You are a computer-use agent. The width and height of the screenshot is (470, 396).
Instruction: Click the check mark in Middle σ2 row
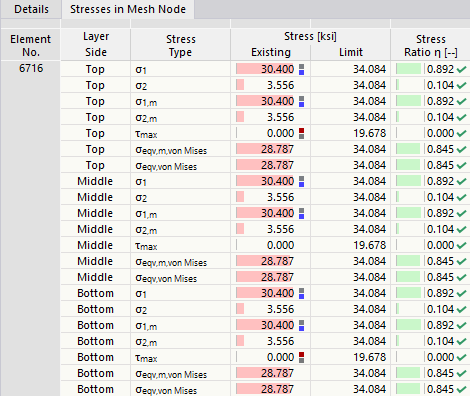coord(462,197)
